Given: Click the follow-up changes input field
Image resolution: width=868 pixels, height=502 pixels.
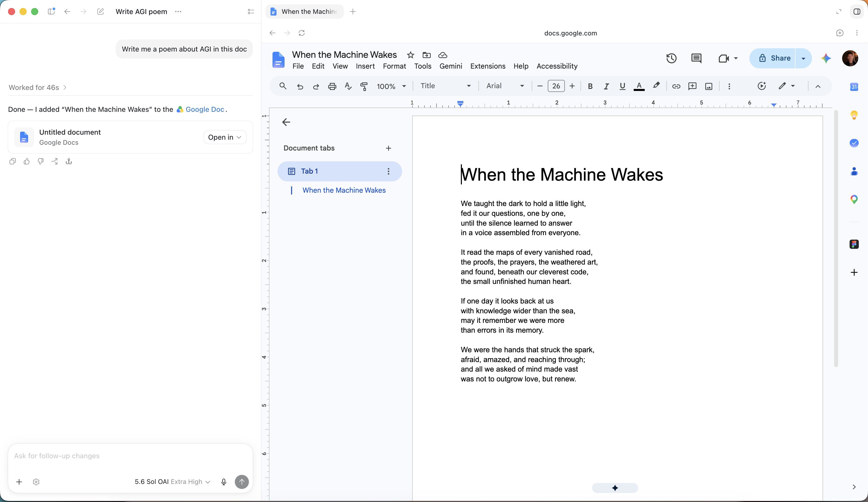Looking at the screenshot, I should coord(130,456).
